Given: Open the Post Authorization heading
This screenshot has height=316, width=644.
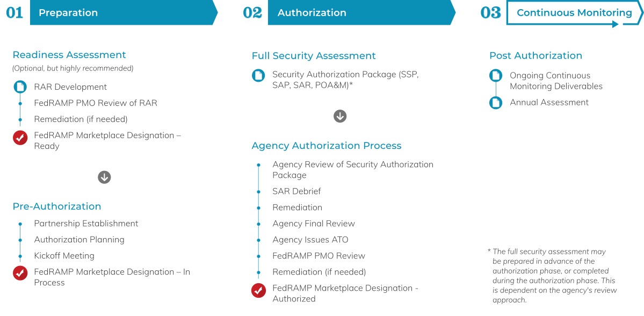Looking at the screenshot, I should point(536,55).
